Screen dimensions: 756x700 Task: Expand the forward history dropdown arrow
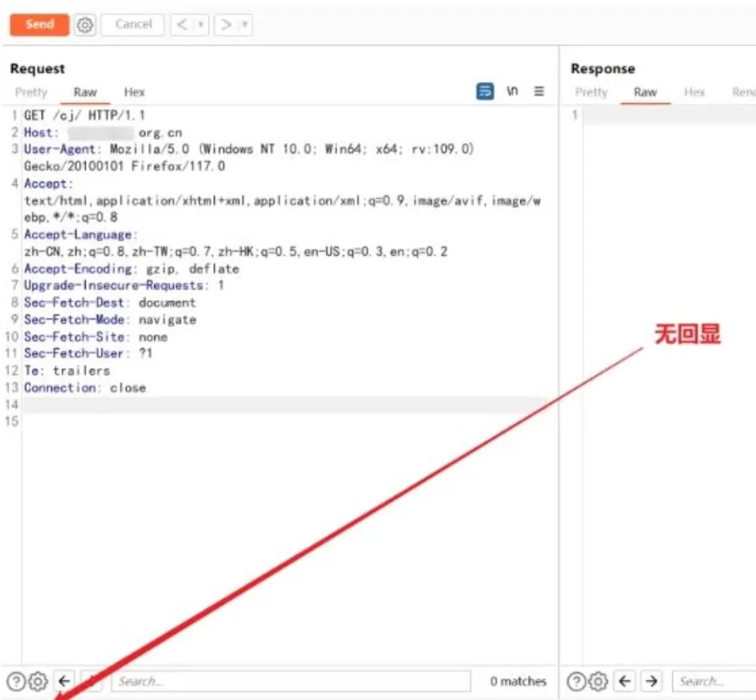pyautogui.click(x=244, y=25)
